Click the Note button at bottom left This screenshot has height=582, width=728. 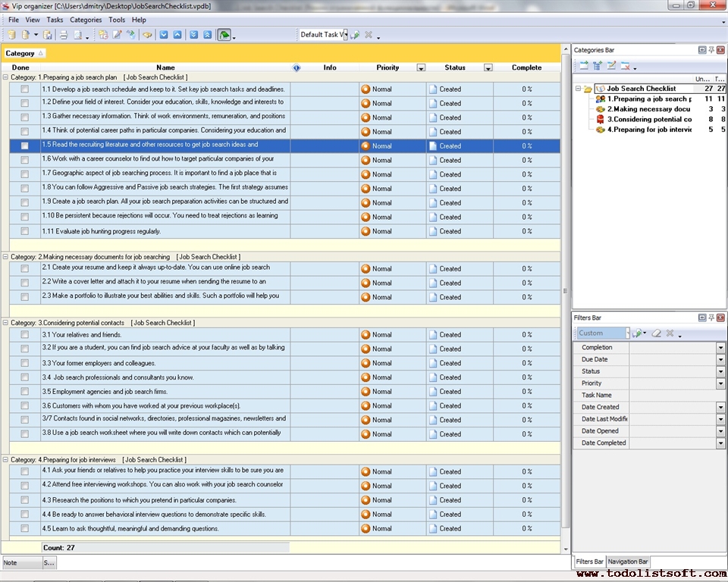tap(20, 563)
